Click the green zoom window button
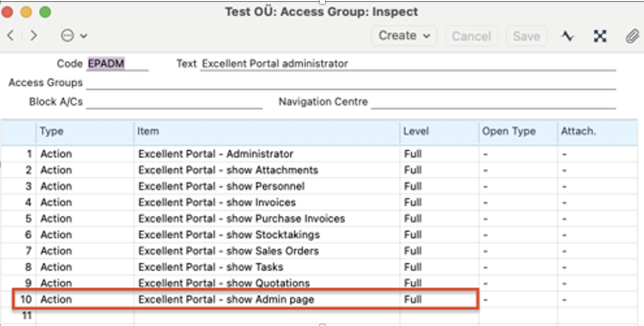The image size is (644, 326). pyautogui.click(x=45, y=12)
